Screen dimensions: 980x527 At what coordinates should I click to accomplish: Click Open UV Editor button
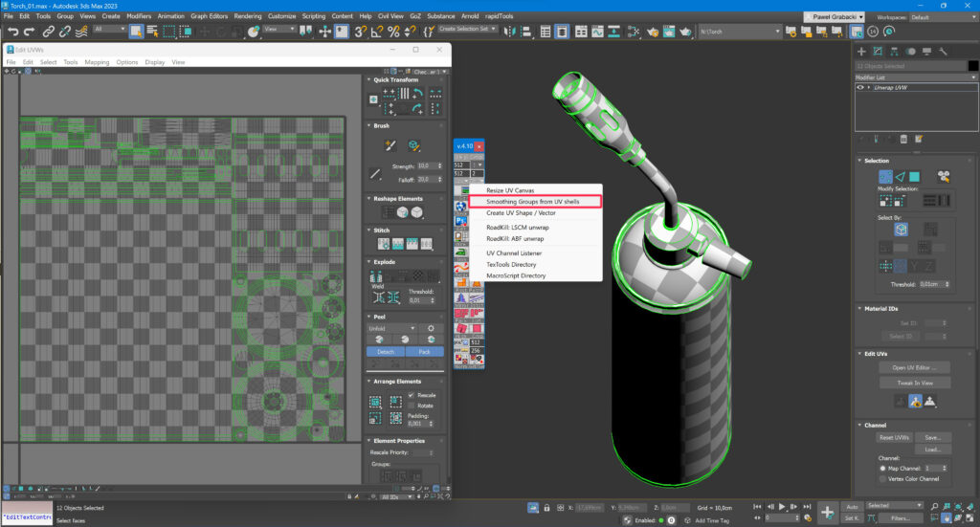[914, 368]
